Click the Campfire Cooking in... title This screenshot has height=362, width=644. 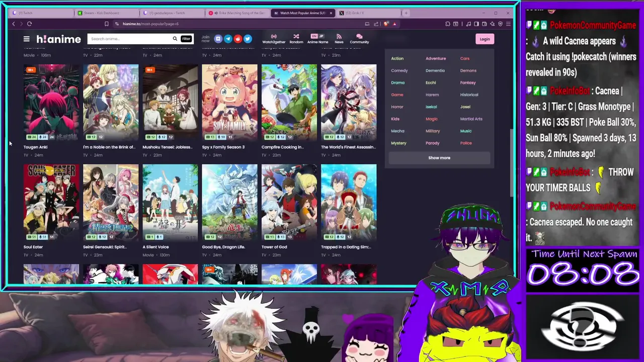(x=282, y=147)
